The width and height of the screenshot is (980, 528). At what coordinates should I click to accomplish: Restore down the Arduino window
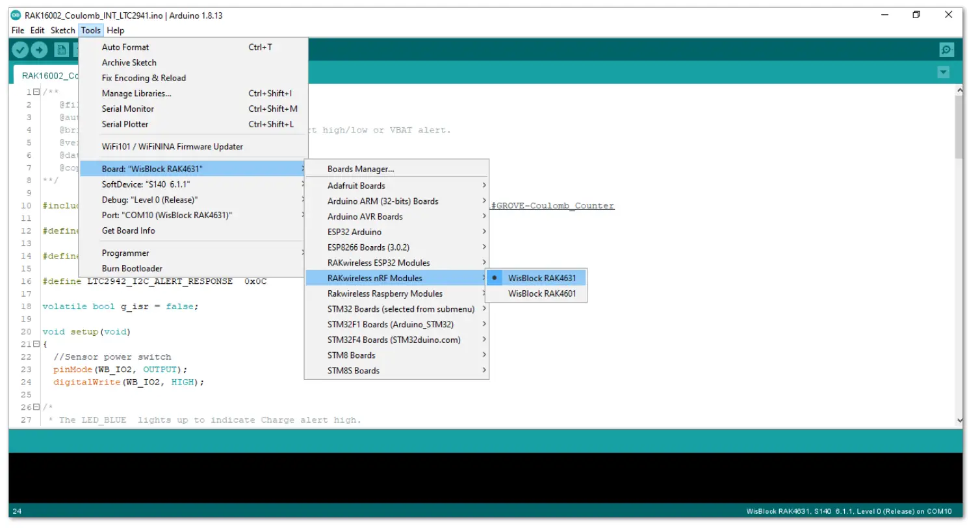pyautogui.click(x=916, y=15)
